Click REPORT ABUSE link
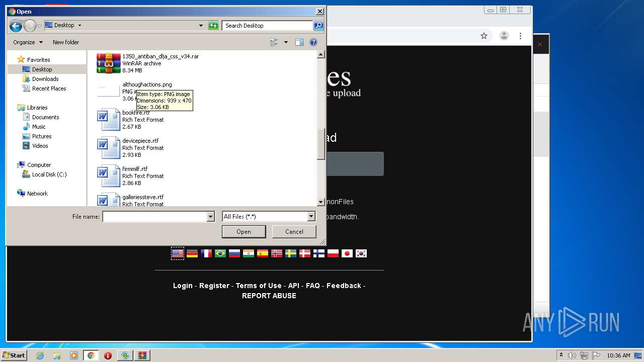The height and width of the screenshot is (362, 644). coord(269,296)
